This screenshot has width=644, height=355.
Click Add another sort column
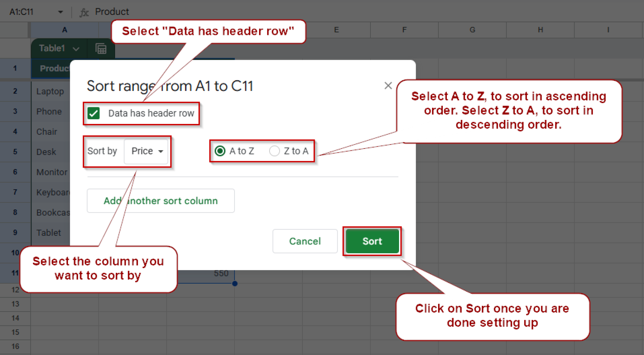click(160, 201)
